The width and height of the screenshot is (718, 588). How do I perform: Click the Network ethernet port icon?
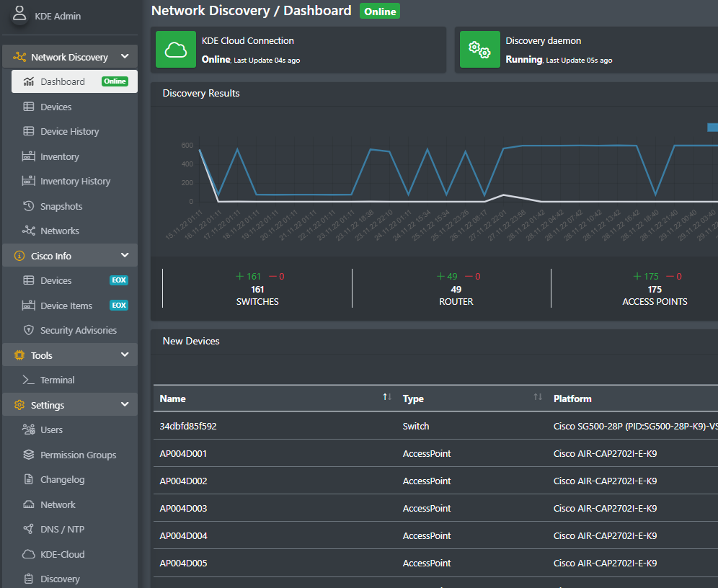tap(28, 504)
